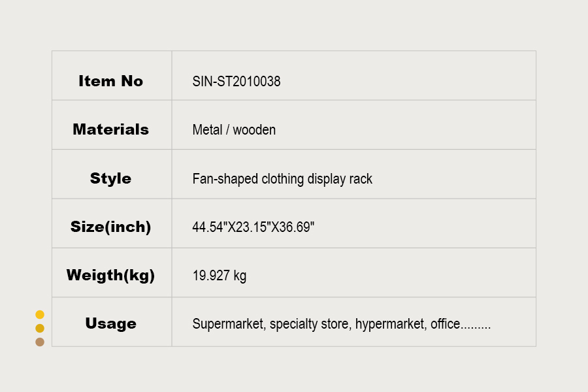Image resolution: width=588 pixels, height=392 pixels.
Task: Click the Materials row header
Action: click(x=110, y=129)
